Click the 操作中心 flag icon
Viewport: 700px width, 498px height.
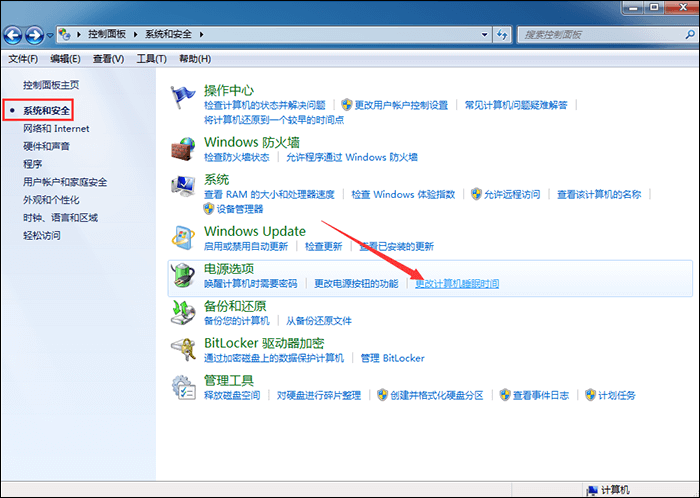[183, 97]
